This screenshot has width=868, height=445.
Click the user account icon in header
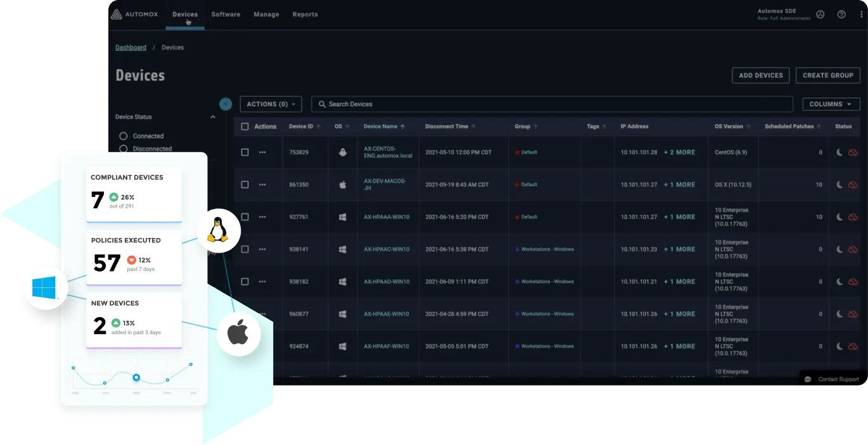(x=820, y=15)
